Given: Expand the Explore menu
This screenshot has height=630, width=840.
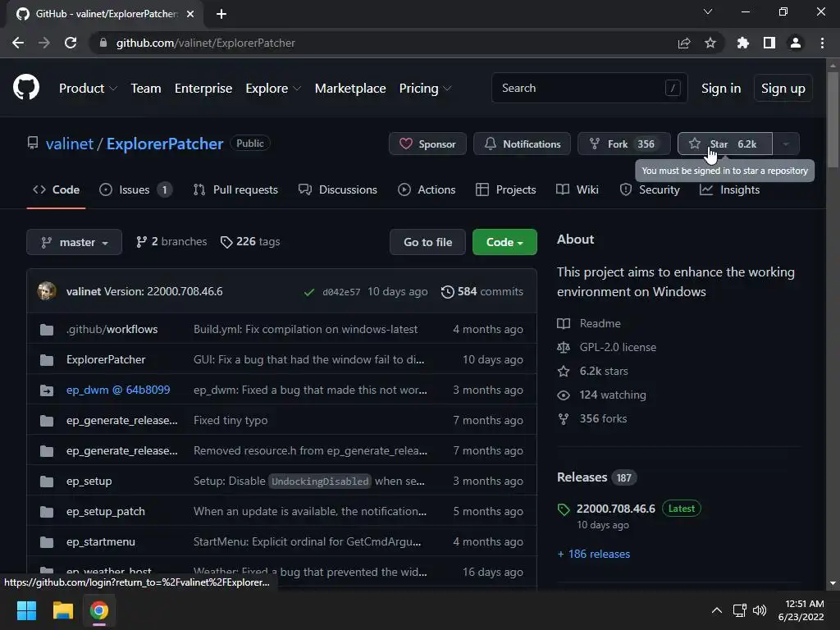Looking at the screenshot, I should (x=273, y=89).
